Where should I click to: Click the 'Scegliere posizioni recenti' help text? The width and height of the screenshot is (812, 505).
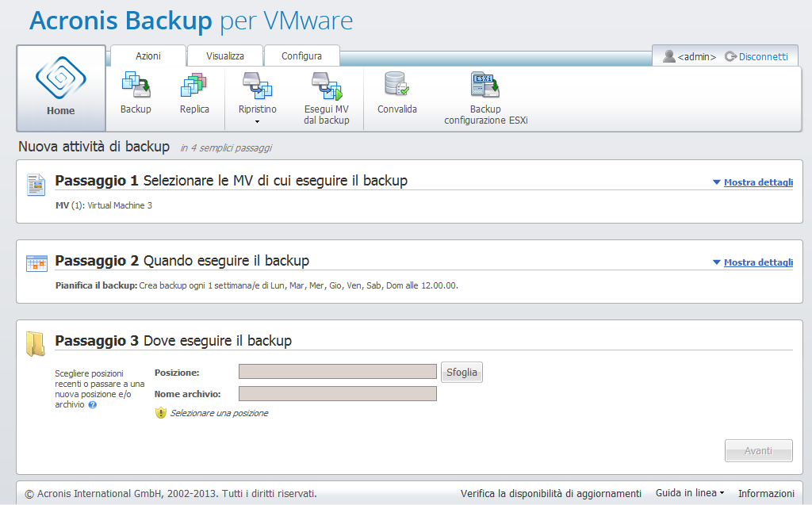click(x=99, y=389)
